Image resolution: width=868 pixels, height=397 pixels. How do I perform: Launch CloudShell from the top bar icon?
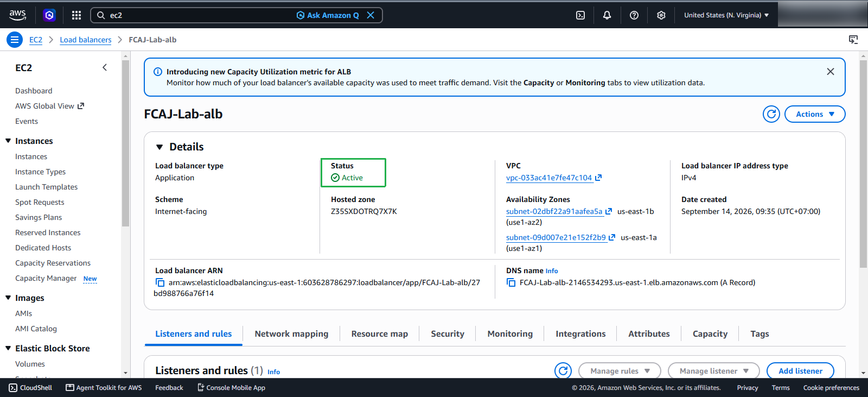coord(580,15)
